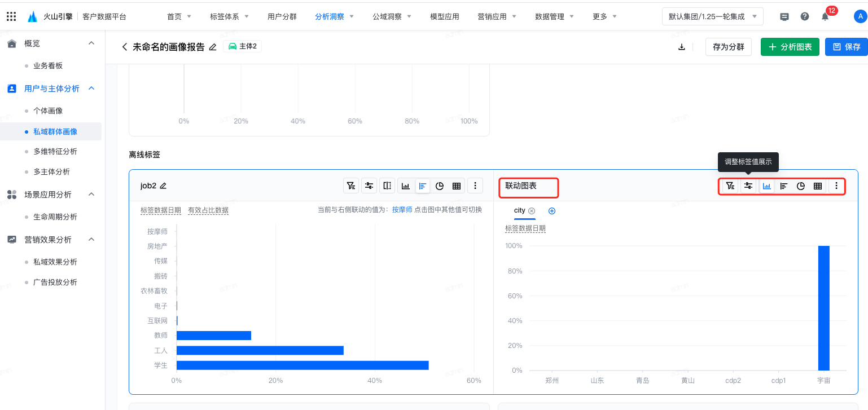Image resolution: width=868 pixels, height=410 pixels.
Task: Switch the job2 chart to table view
Action: (457, 186)
